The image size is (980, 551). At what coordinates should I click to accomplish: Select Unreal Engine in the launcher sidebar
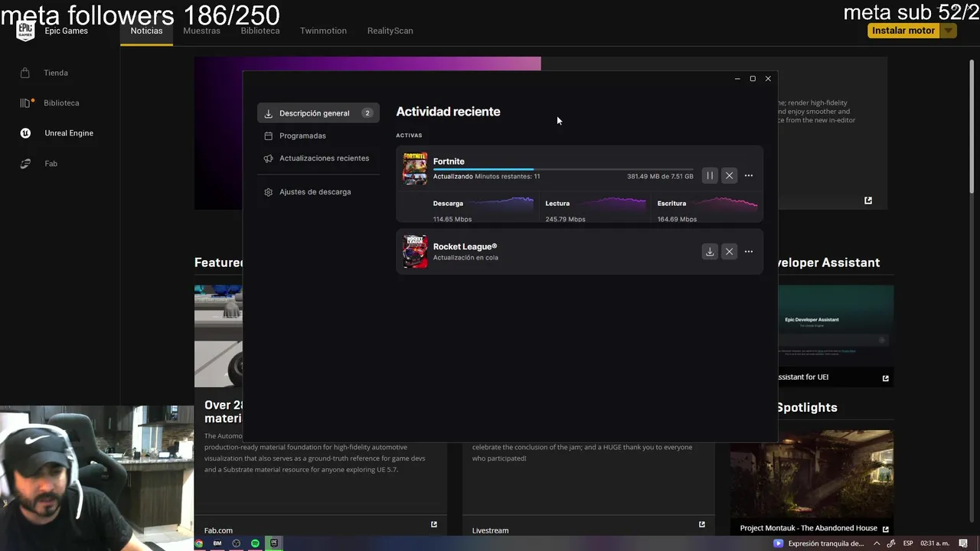click(x=68, y=133)
